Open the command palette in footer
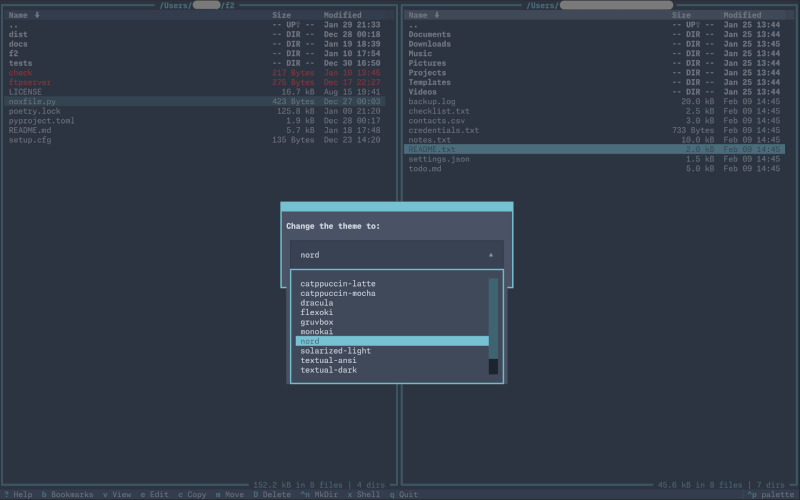The image size is (800, 500). coord(771,494)
